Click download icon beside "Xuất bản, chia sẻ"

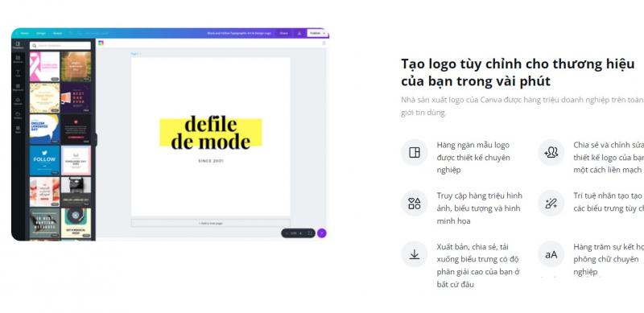pyautogui.click(x=415, y=255)
